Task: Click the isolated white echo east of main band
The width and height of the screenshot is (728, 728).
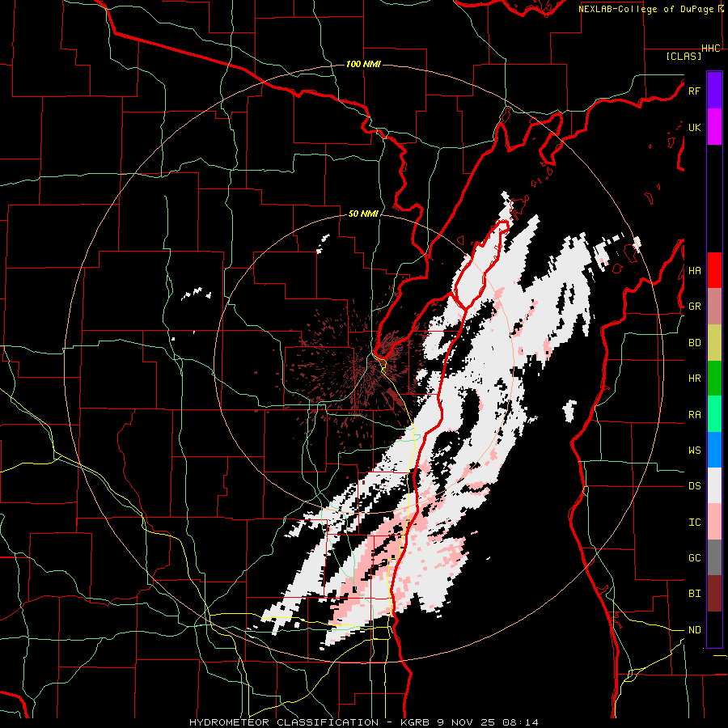Action: 570,410
